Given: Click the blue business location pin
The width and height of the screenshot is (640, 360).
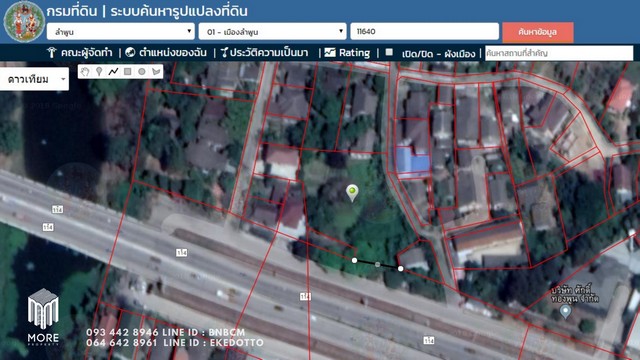Looking at the screenshot, I should (565, 312).
